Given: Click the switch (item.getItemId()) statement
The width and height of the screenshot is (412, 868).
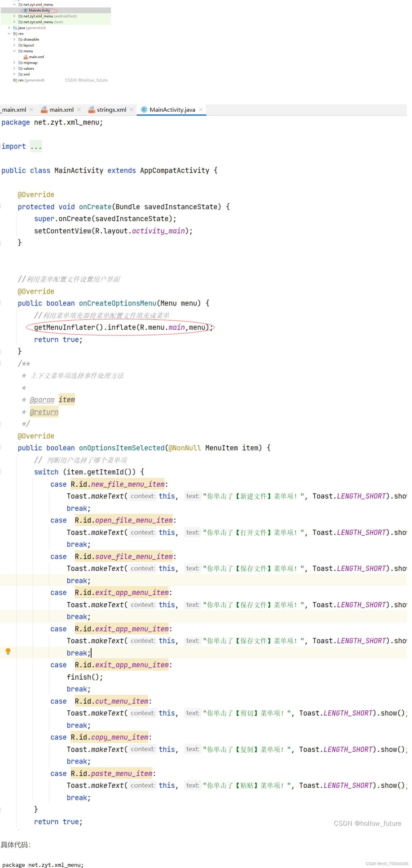Looking at the screenshot, I should tap(89, 472).
